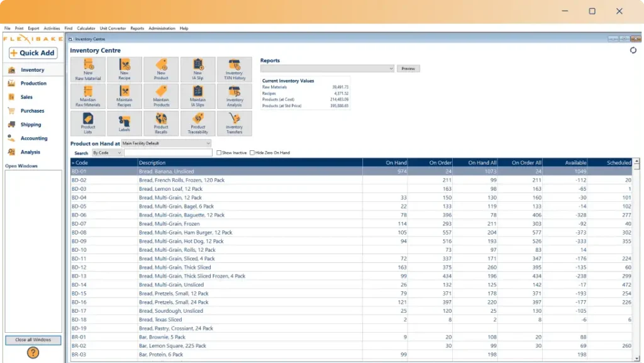Open the Inventory Transfers icon

(234, 123)
